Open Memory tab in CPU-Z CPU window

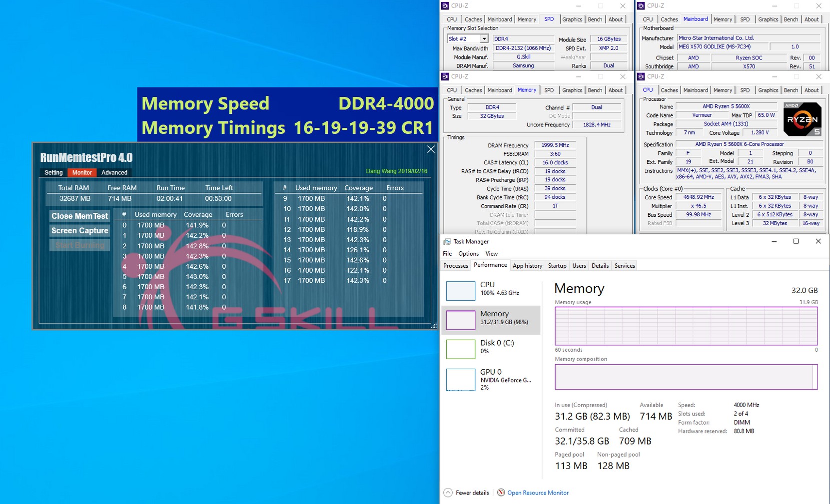pos(723,90)
